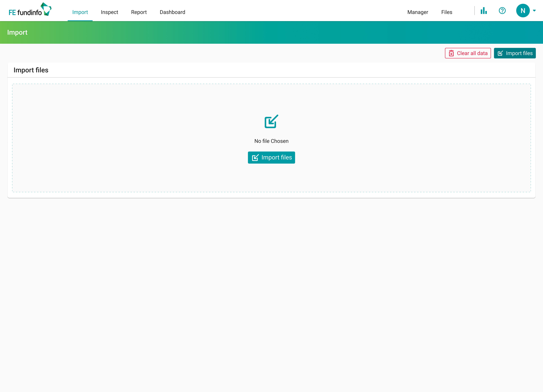Switch to the Inspect tab

pyautogui.click(x=109, y=12)
